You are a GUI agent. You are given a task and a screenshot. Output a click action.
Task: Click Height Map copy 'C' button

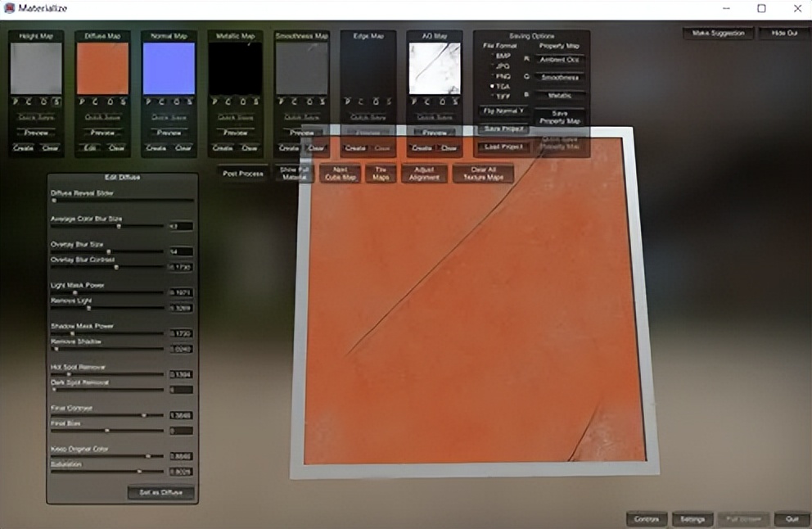(x=29, y=102)
